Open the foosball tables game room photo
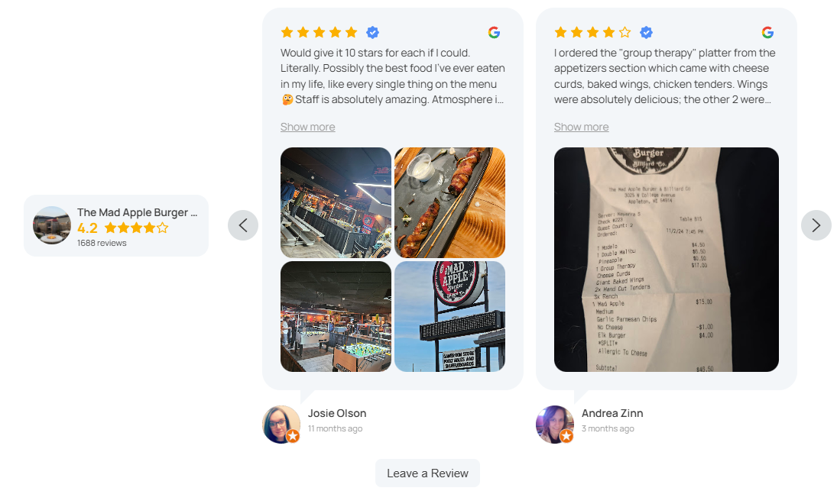Viewport: 837px width, 504px height. [x=336, y=316]
